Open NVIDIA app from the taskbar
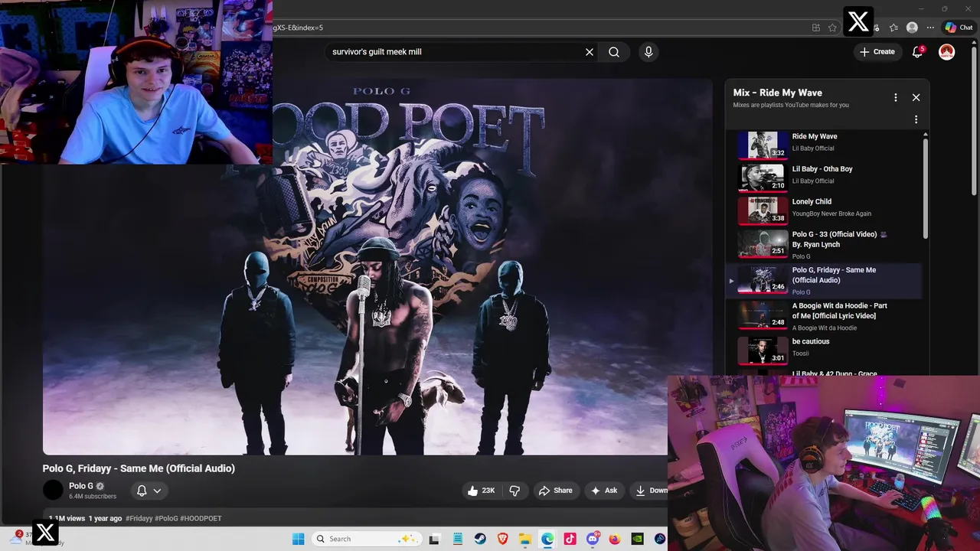Viewport: 980px width, 551px height. (637, 539)
